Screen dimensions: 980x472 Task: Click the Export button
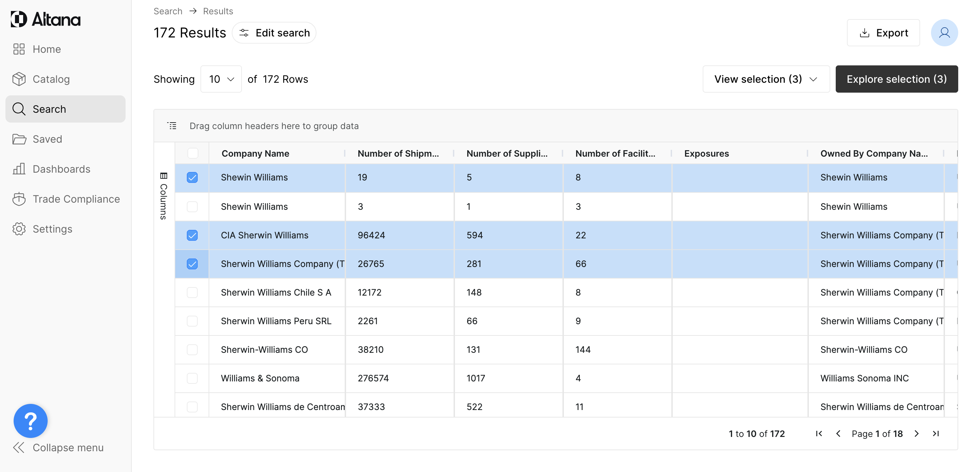[883, 33]
